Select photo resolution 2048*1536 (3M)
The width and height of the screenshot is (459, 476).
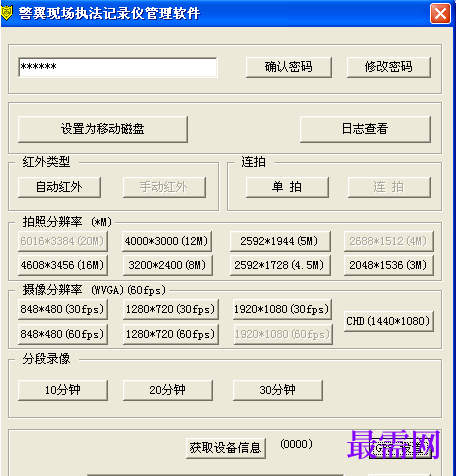point(389,265)
